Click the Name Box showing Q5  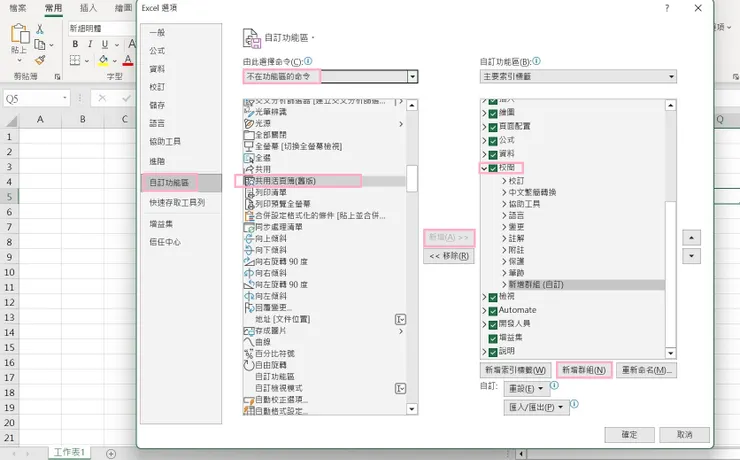coord(37,99)
